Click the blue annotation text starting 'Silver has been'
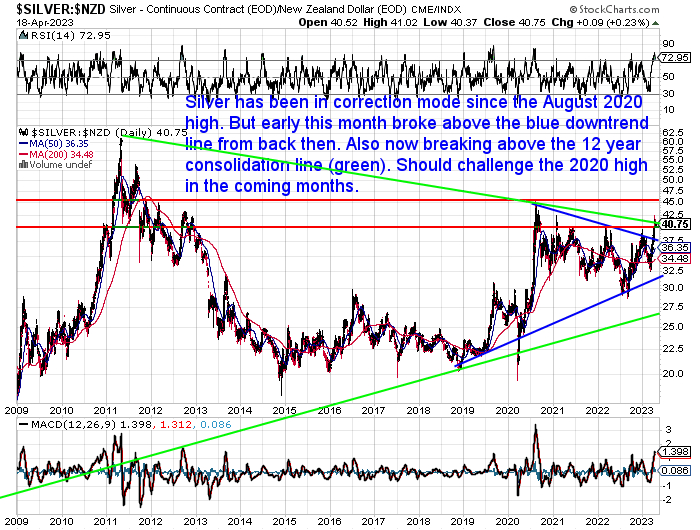The width and height of the screenshot is (700, 530). (417, 144)
